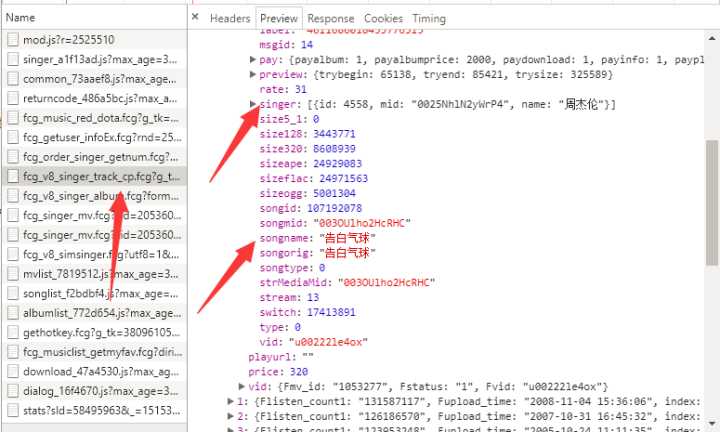The image size is (720, 432).
Task: Select the albumlist_772d654.js request
Action: point(94,313)
